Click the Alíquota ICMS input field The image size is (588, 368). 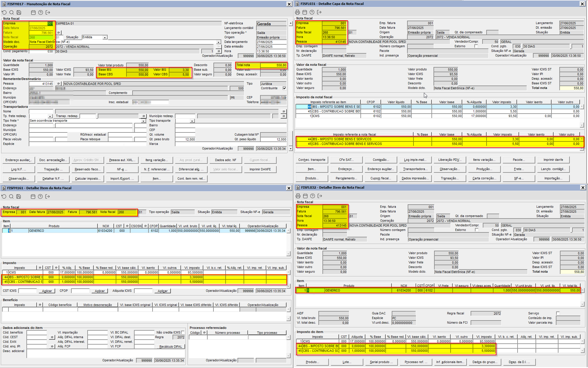pos(143,291)
